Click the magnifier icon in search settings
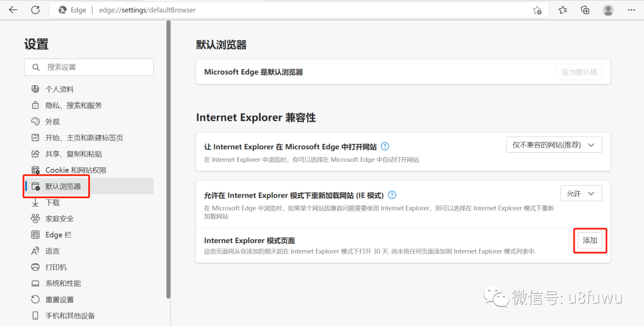The width and height of the screenshot is (644, 326). (36, 67)
